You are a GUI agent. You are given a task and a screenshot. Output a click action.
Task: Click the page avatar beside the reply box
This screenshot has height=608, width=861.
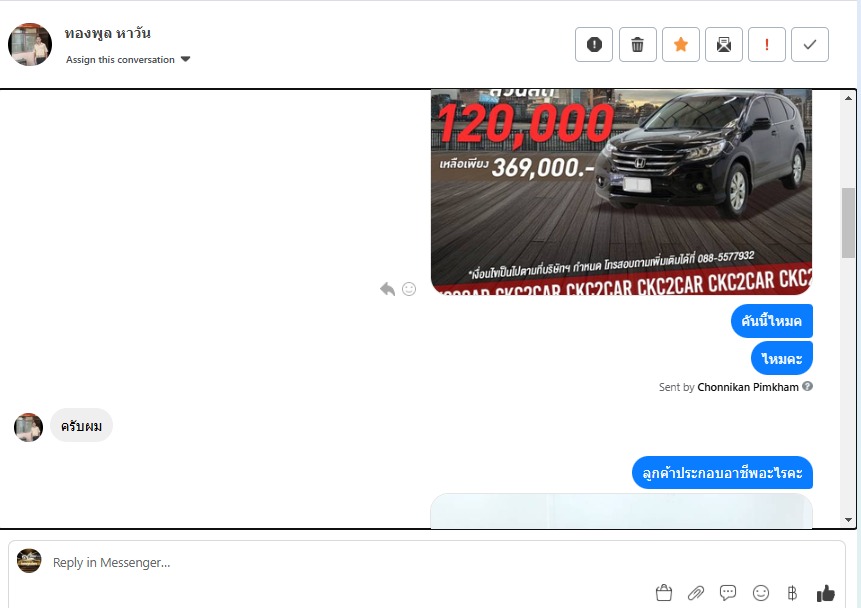pyautogui.click(x=29, y=561)
